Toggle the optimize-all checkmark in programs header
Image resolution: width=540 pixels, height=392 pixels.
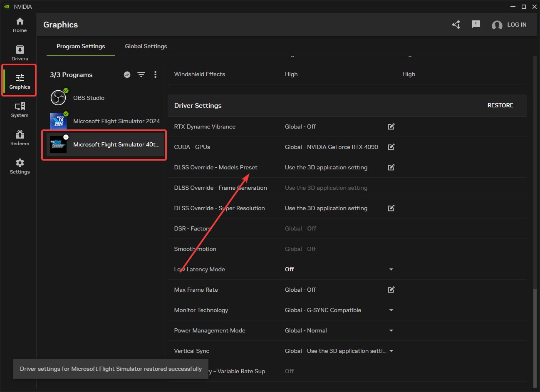click(127, 74)
